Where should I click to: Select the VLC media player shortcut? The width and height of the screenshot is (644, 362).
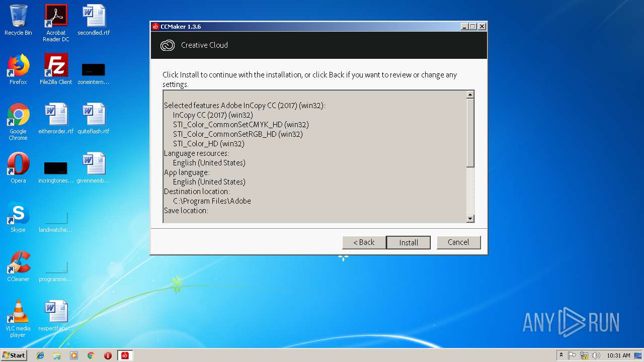[18, 319]
